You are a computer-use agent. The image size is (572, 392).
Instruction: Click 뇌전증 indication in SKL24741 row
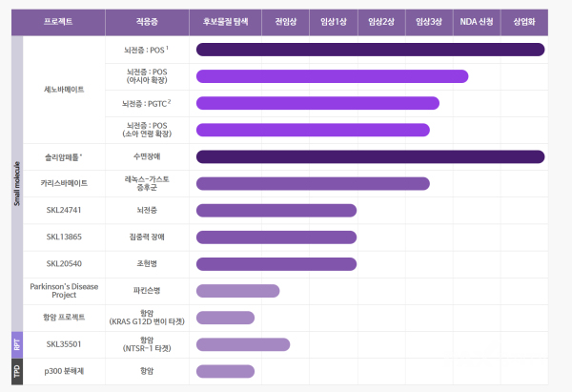[x=147, y=210]
